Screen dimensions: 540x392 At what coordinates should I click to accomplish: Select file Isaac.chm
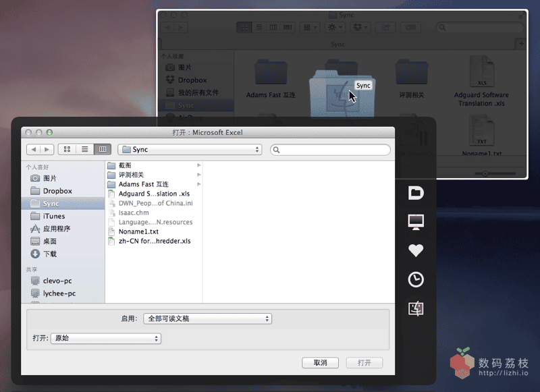154,213
